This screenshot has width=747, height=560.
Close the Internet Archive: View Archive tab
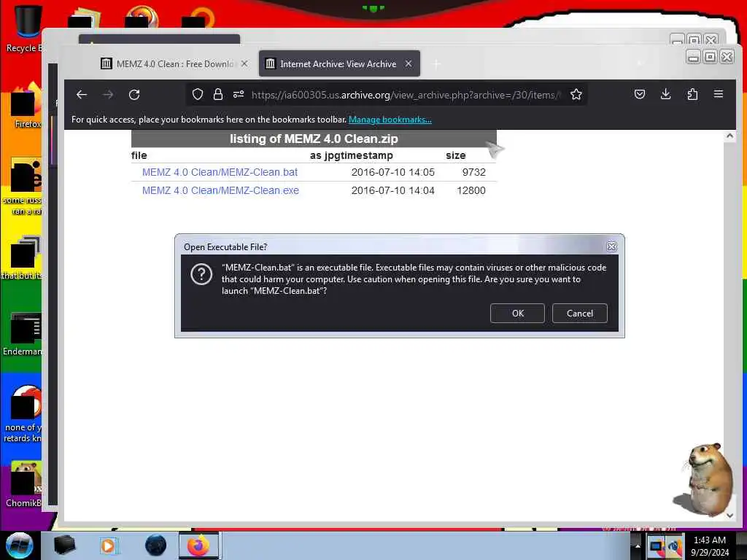click(409, 63)
